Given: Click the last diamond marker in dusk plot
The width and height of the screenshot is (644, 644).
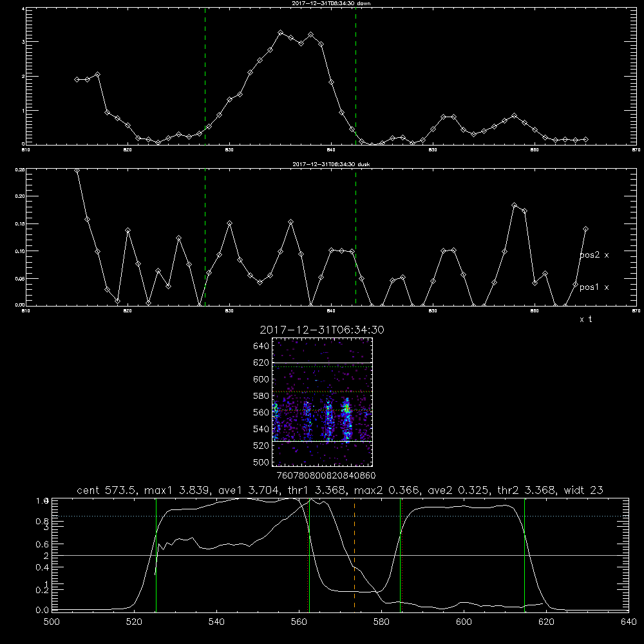Looking at the screenshot, I should point(585,229).
